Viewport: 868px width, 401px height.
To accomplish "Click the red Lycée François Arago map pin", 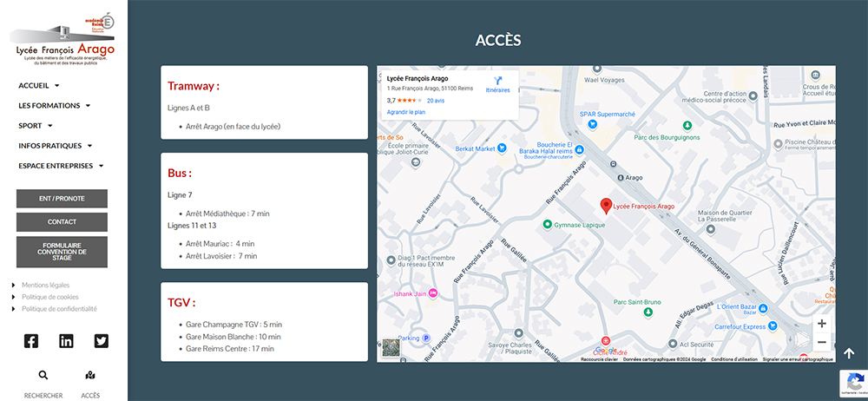I will (606, 206).
